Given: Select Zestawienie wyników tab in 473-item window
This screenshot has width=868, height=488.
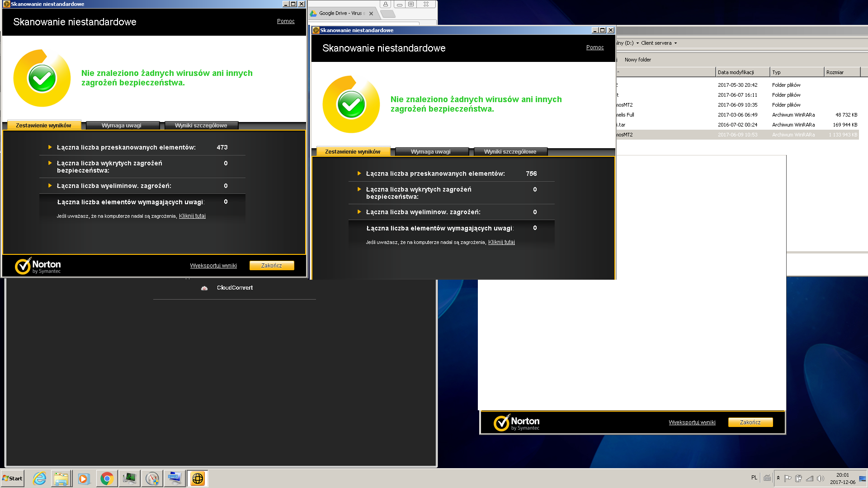Looking at the screenshot, I should point(43,125).
